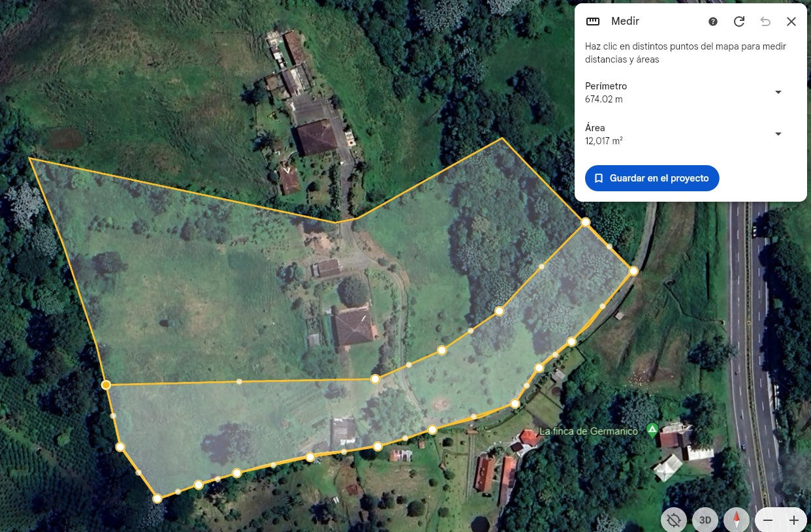811x532 pixels.
Task: Click the ruler icon beside Medir
Action: pyautogui.click(x=593, y=22)
